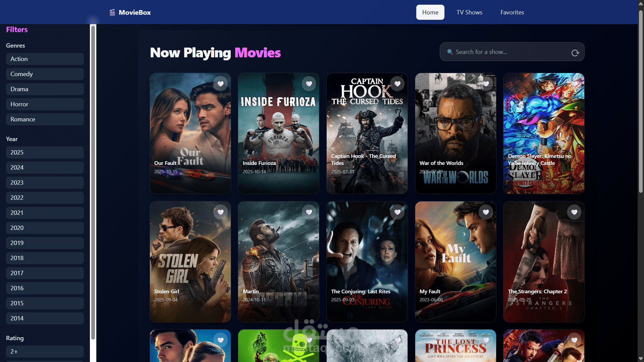
Task: Click the Filters sidebar scrollbar
Action: (93, 183)
